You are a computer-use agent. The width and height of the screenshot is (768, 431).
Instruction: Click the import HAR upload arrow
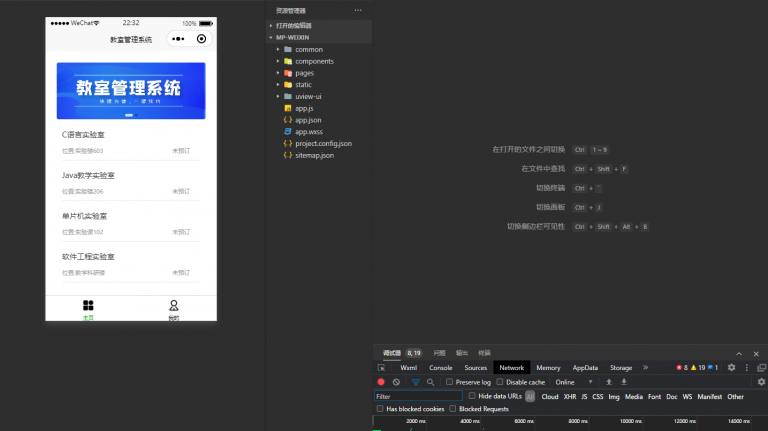609,382
